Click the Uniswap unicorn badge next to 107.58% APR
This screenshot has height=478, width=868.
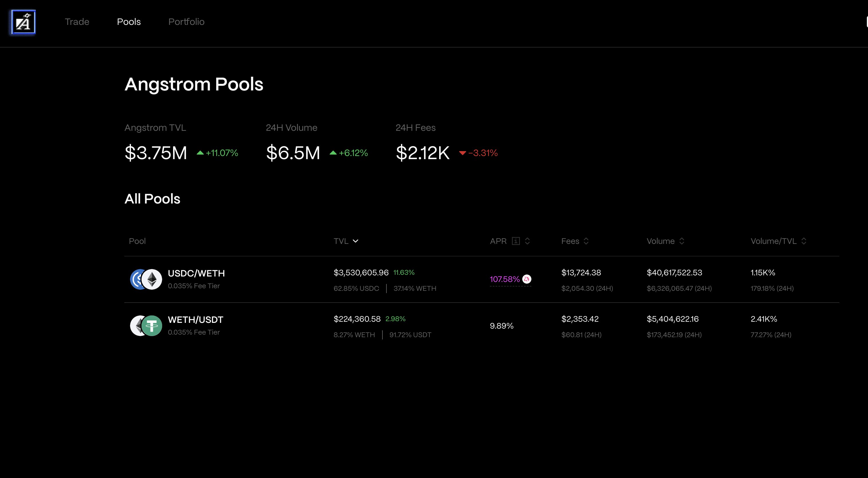(527, 279)
